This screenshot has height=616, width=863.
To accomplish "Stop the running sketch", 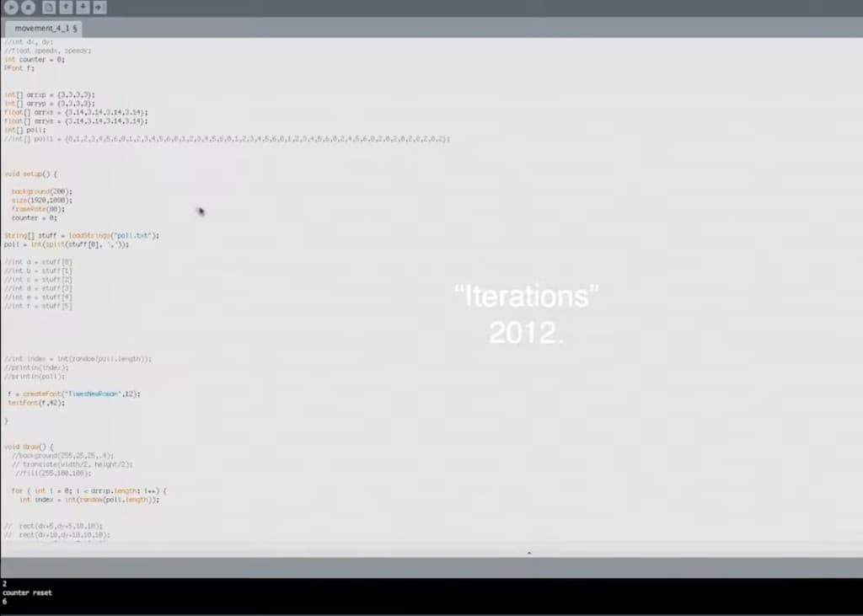I will [x=28, y=7].
